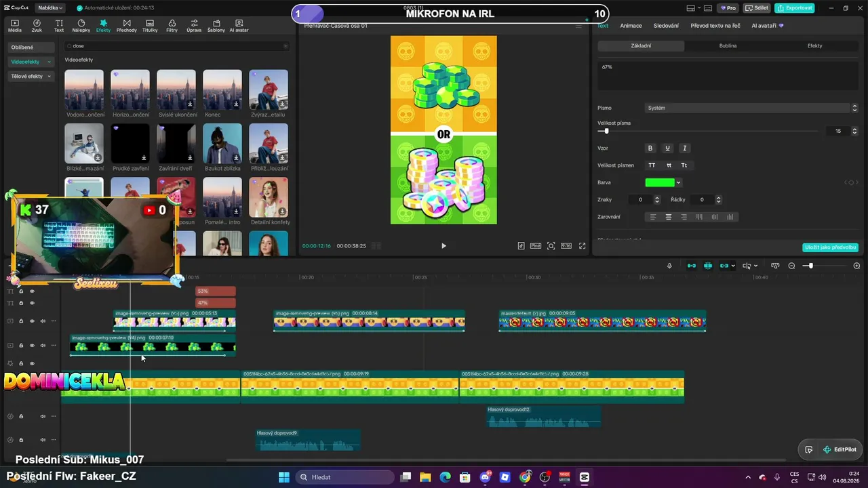Expand the Videoefekty category
Image resolution: width=868 pixels, height=488 pixels.
pos(31,62)
